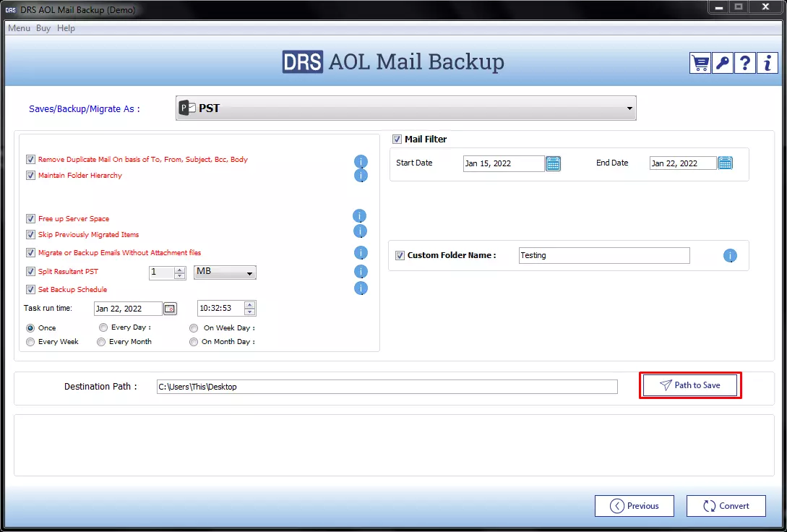Click info icon for Set Backup Schedule
The image size is (787, 532).
(361, 288)
